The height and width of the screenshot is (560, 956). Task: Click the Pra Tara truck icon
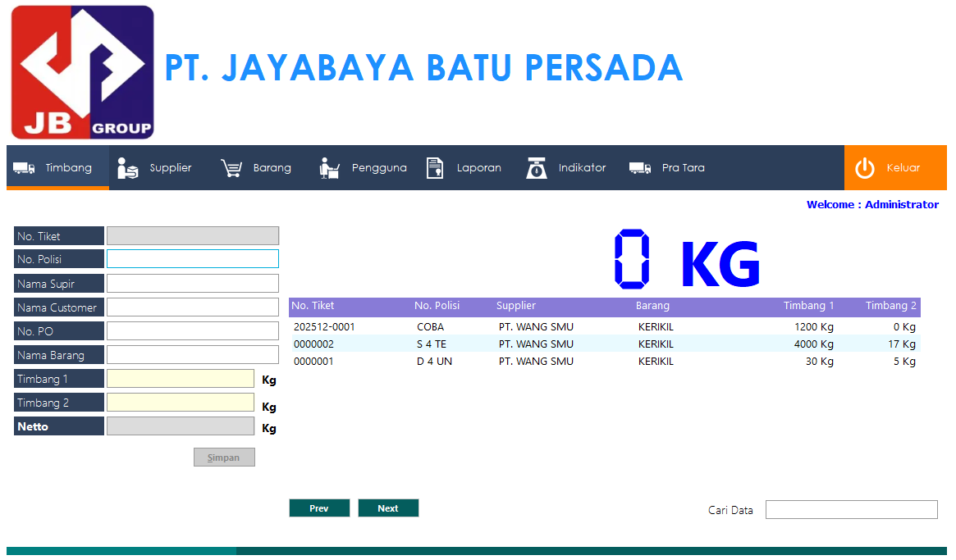[640, 168]
